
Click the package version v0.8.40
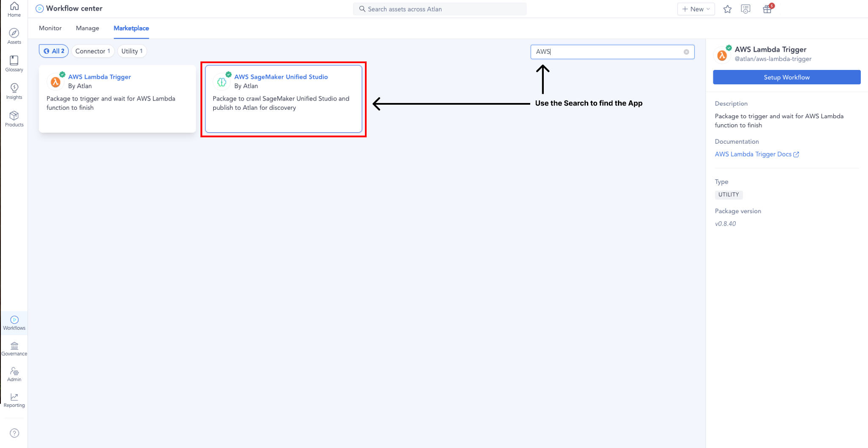point(726,224)
